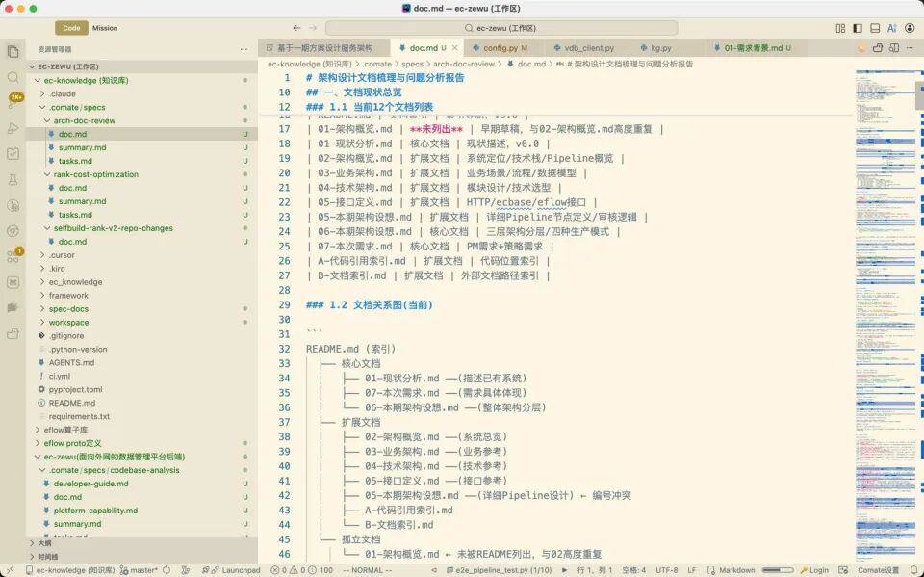The image size is (924, 577).
Task: Open the Run and Debug view
Action: pos(13,128)
